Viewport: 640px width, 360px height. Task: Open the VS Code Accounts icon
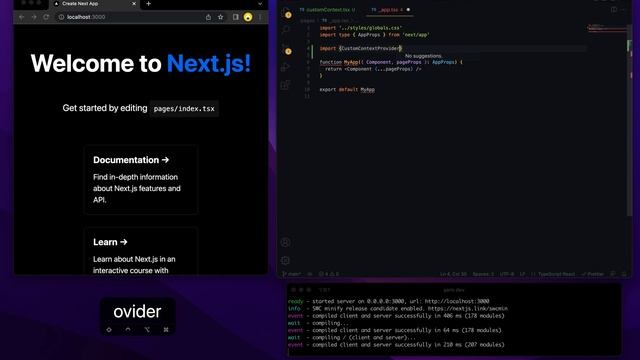point(286,242)
